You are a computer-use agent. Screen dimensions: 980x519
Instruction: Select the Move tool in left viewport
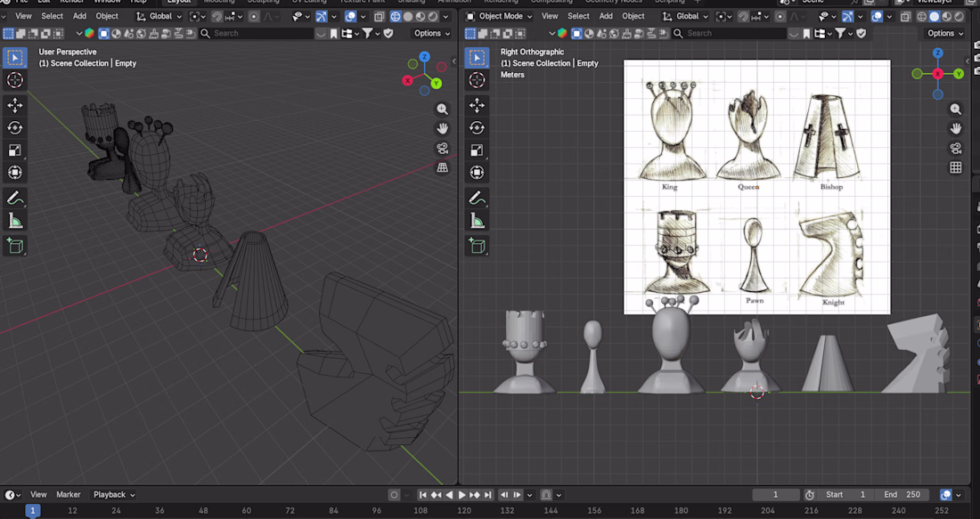click(x=15, y=105)
